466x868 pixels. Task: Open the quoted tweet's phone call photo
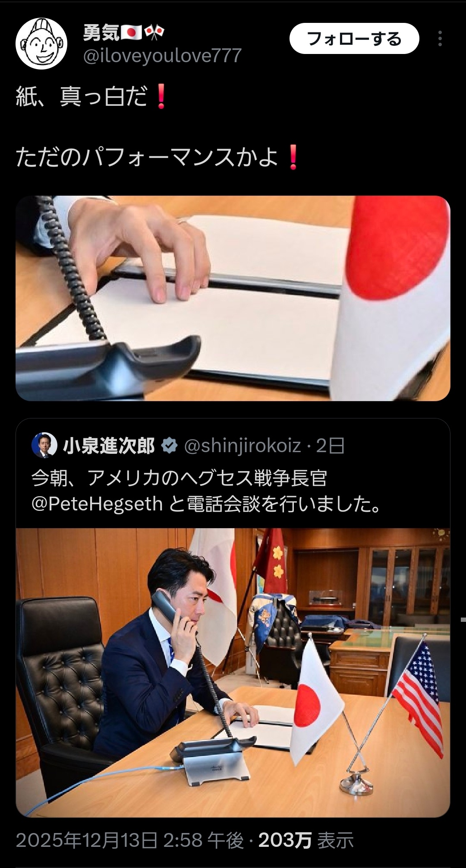(x=233, y=672)
